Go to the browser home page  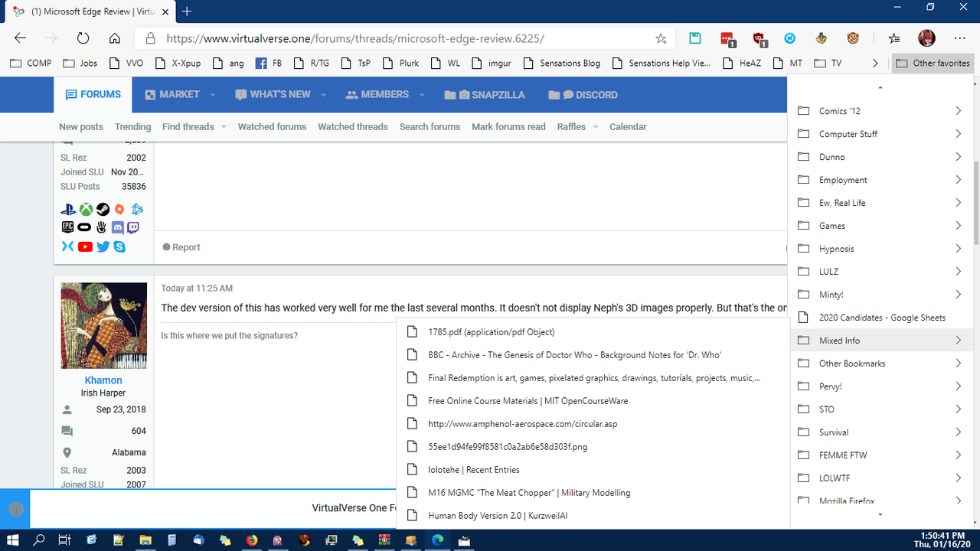pyautogui.click(x=114, y=38)
